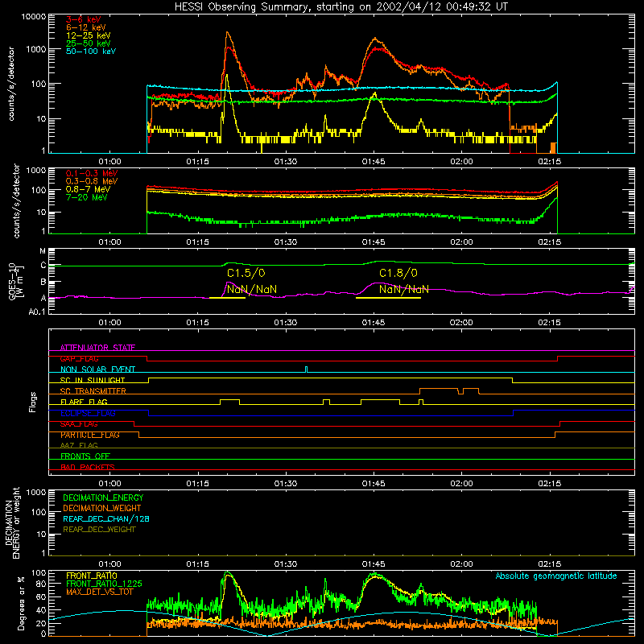Click the A0.1 tick on GOES panel

(36, 312)
